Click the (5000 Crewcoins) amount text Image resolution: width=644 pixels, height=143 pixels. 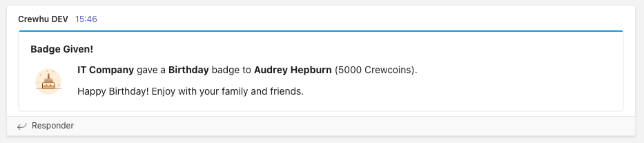[375, 70]
